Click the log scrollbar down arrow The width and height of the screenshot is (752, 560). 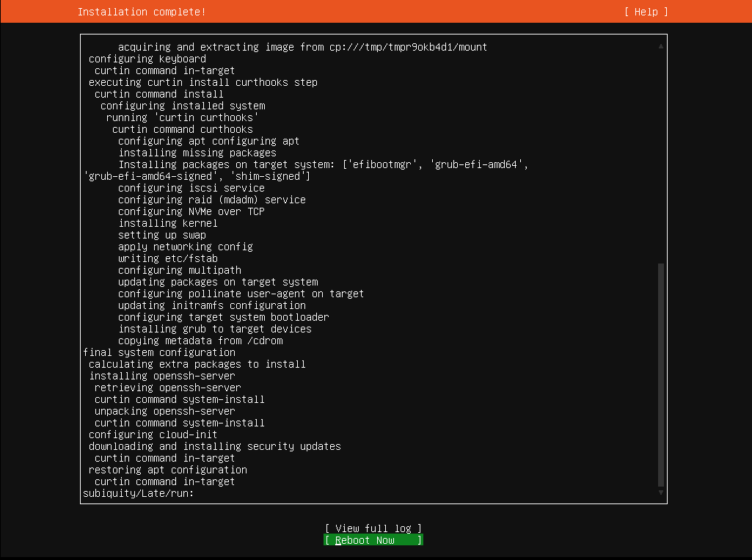coord(661,492)
